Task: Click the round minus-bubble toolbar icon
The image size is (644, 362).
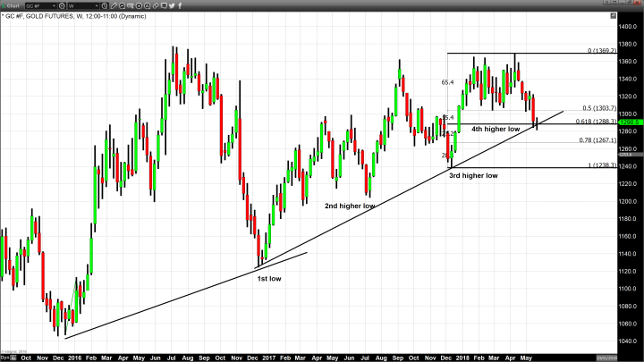Action: [x=122, y=5]
